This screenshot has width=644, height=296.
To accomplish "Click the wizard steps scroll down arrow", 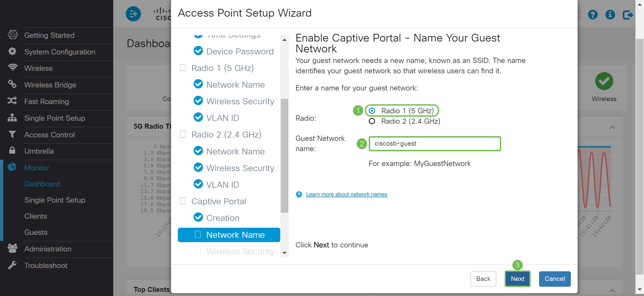I will pos(285,253).
